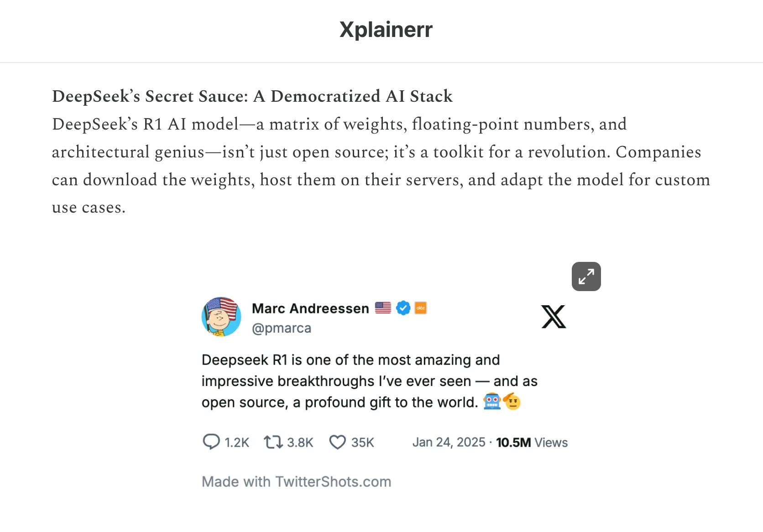Click the expand arrows button above the tweet

pos(586,276)
